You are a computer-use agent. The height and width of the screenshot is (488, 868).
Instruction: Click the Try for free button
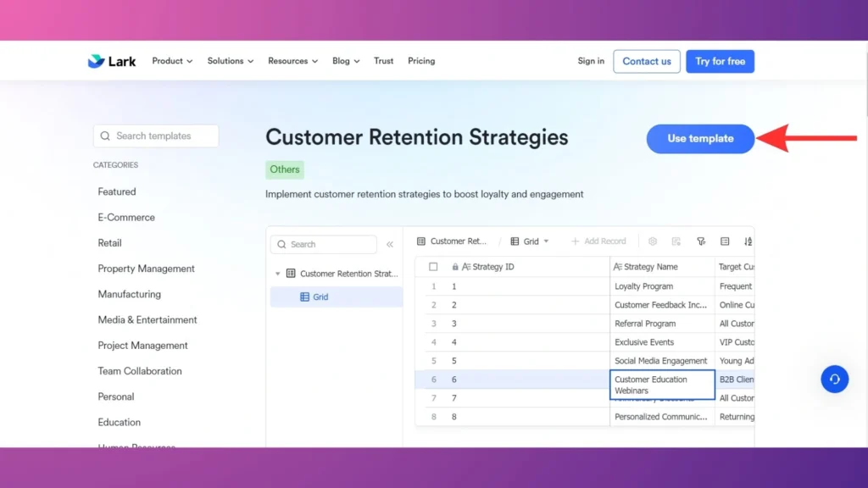[720, 61]
